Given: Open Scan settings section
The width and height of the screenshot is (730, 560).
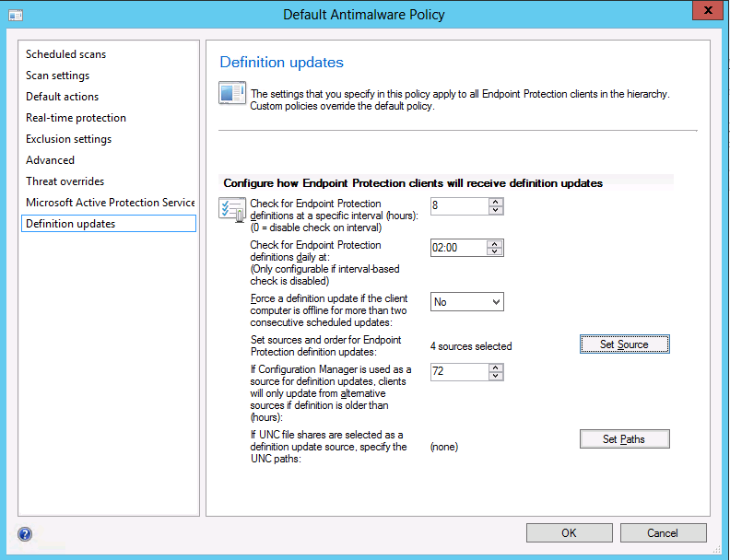Looking at the screenshot, I should point(57,76).
